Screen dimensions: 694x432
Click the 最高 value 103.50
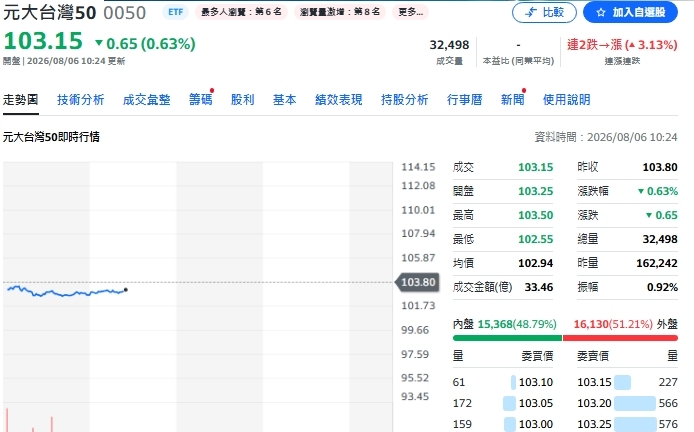click(536, 215)
